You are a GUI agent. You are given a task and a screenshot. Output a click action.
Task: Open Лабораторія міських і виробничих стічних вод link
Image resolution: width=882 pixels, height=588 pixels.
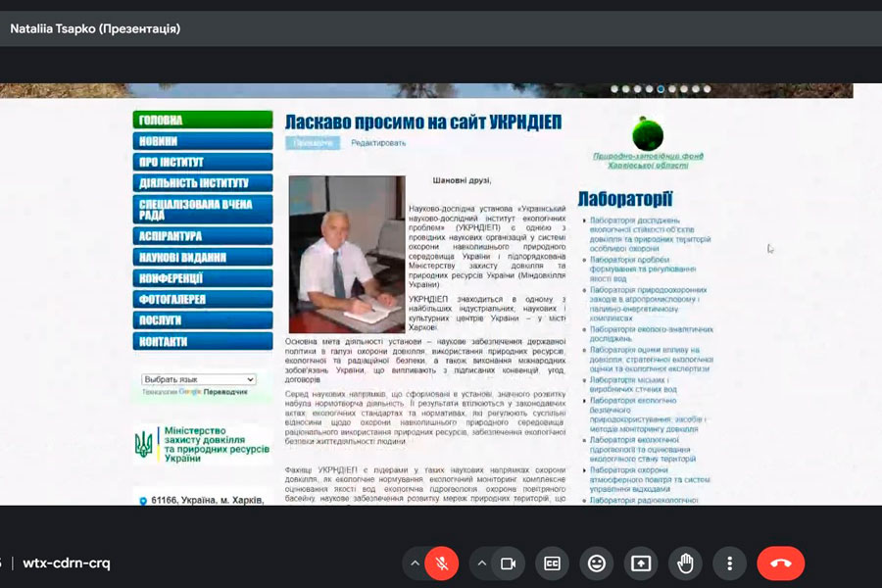633,384
